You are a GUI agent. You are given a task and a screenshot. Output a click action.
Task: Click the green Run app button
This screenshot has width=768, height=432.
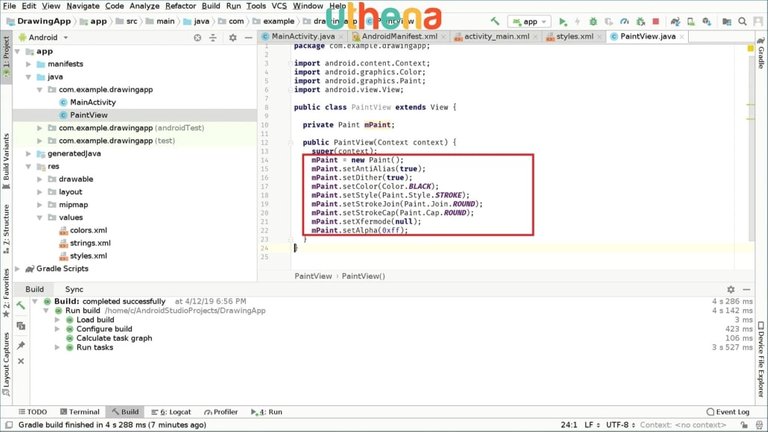pos(563,21)
